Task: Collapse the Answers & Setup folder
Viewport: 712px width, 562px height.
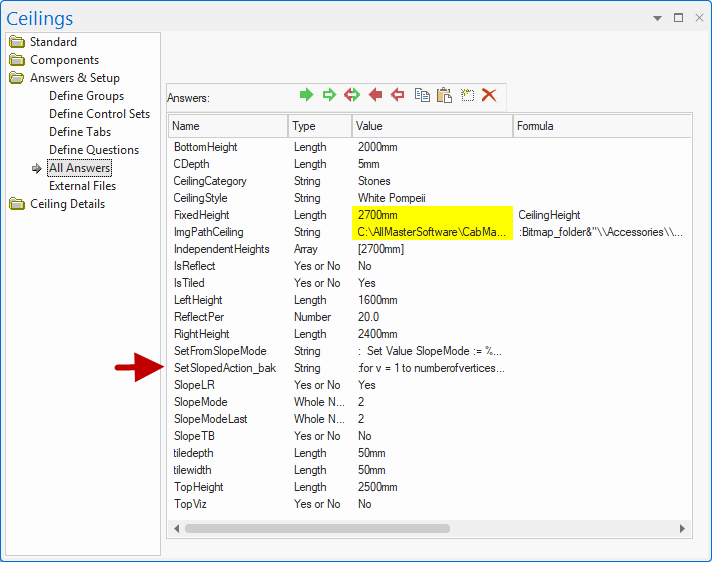Action: [74, 78]
